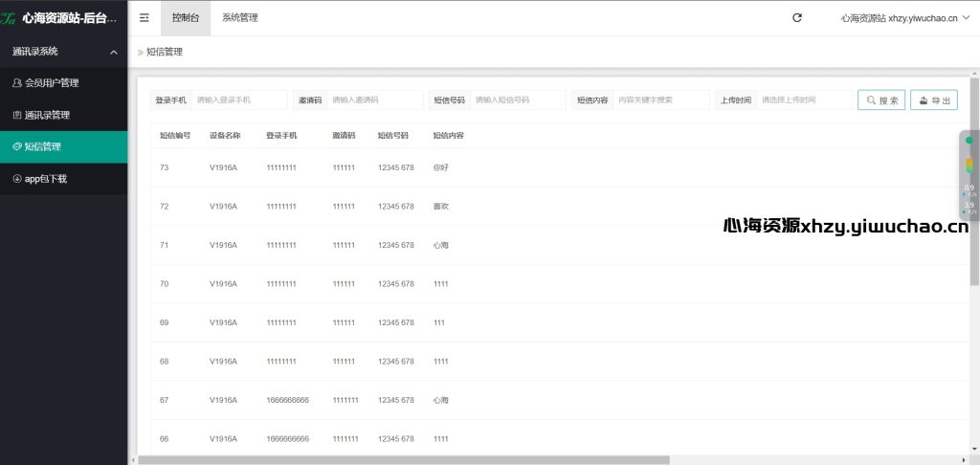Click the 邀请码 column header
980x465 pixels.
[x=344, y=136]
